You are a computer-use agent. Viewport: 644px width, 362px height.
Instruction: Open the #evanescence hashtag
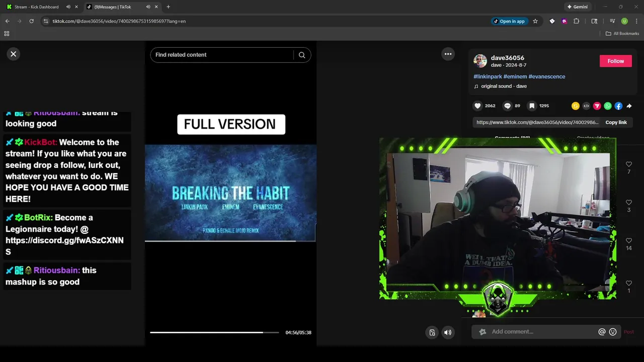pos(547,76)
